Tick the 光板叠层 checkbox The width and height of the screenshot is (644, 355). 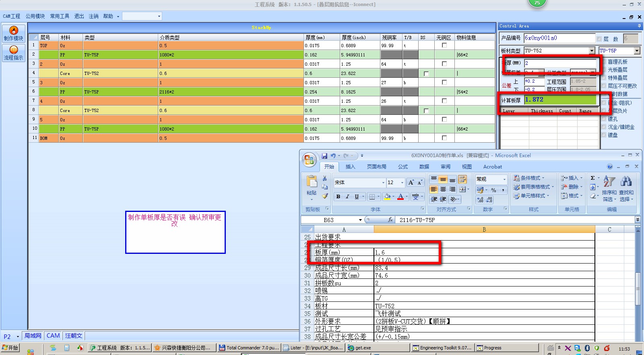click(604, 70)
